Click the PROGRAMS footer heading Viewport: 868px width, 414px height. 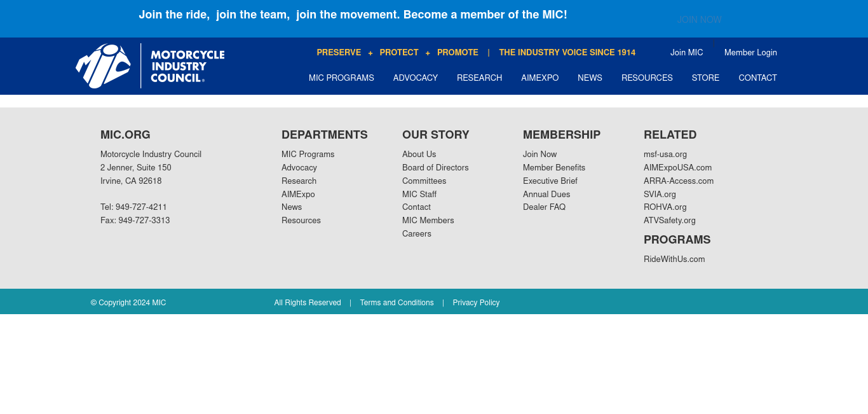677,240
